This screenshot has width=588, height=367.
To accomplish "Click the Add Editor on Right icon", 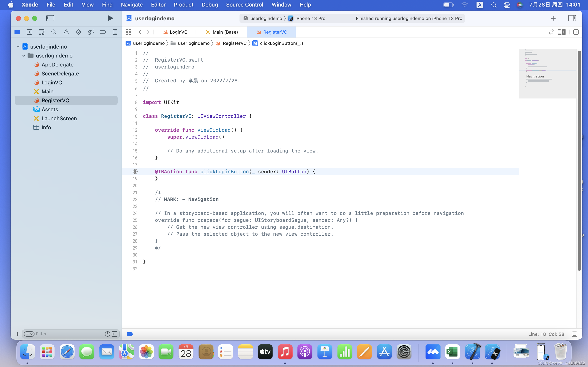I will tap(576, 32).
